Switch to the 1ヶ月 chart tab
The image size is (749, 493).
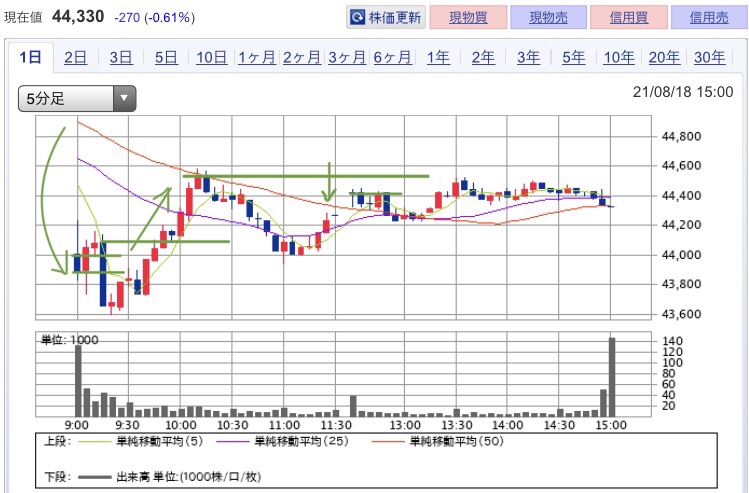click(257, 57)
